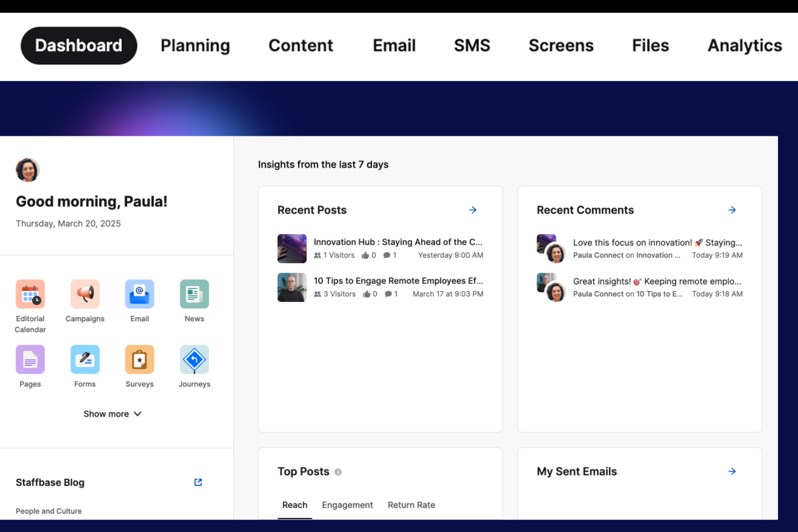Select the Campaigns megaphone icon
The width and height of the screenshot is (798, 532).
(85, 294)
